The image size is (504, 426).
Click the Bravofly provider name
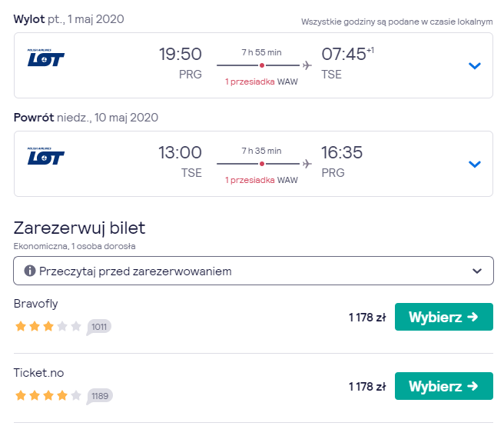tap(35, 304)
